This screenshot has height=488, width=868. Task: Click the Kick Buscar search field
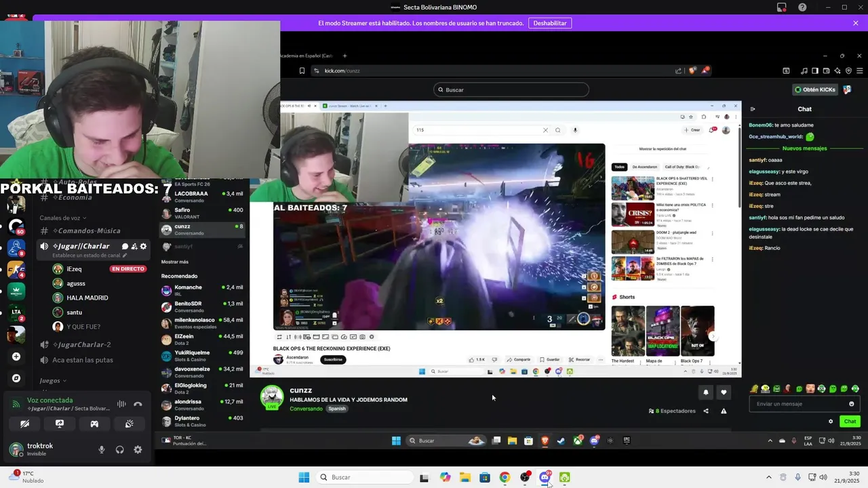coord(511,89)
